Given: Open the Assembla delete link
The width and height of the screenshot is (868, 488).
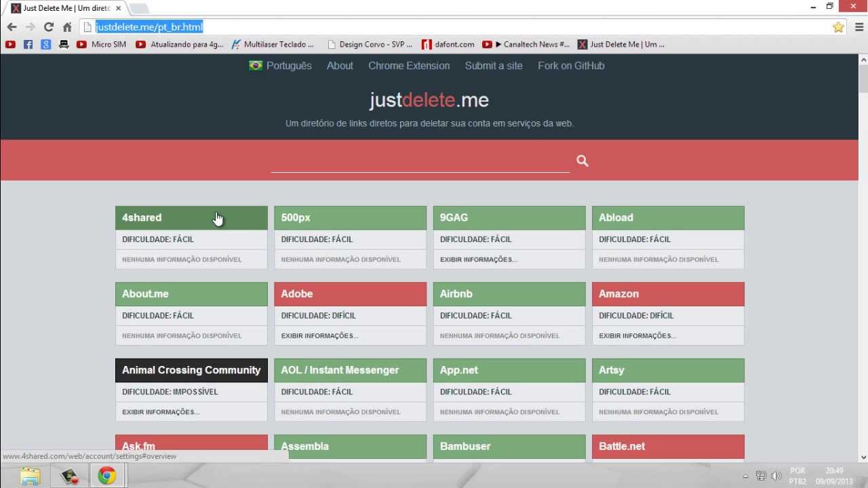Looking at the screenshot, I should (351, 447).
